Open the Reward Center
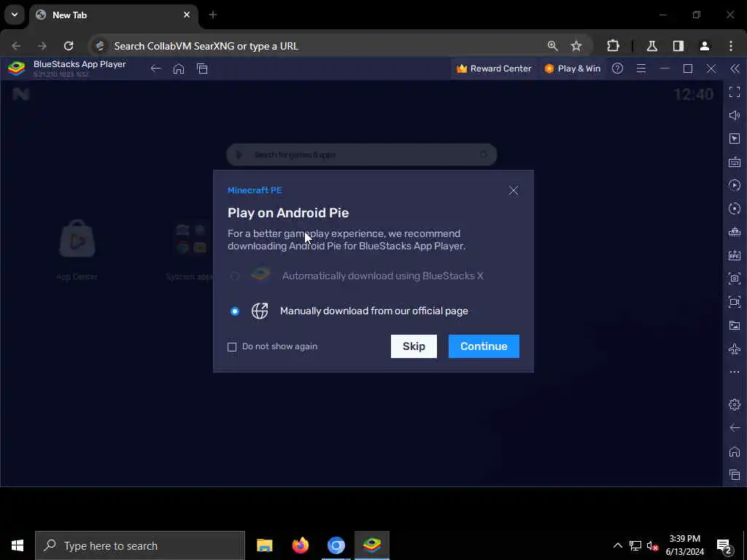 (494, 69)
